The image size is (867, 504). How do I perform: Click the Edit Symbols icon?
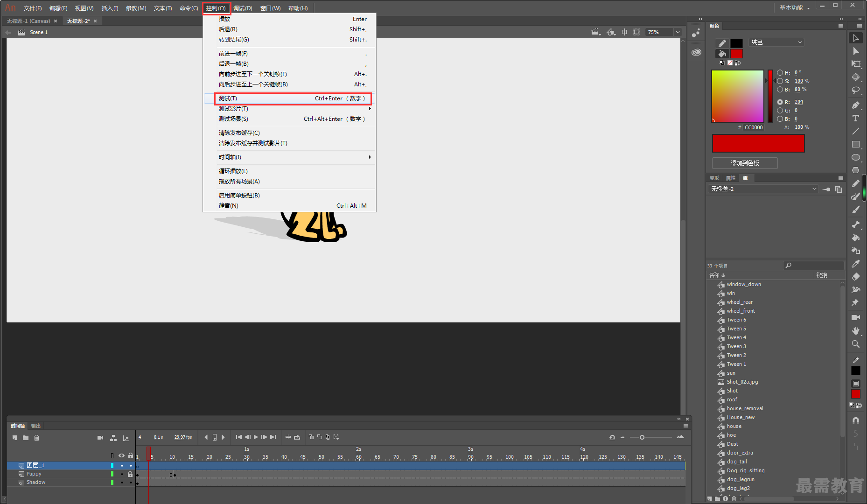pos(611,32)
